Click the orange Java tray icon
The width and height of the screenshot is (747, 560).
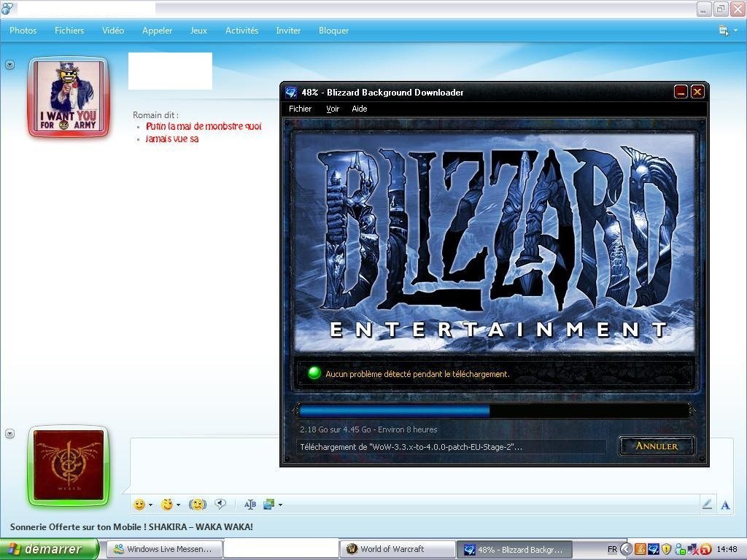(640, 550)
